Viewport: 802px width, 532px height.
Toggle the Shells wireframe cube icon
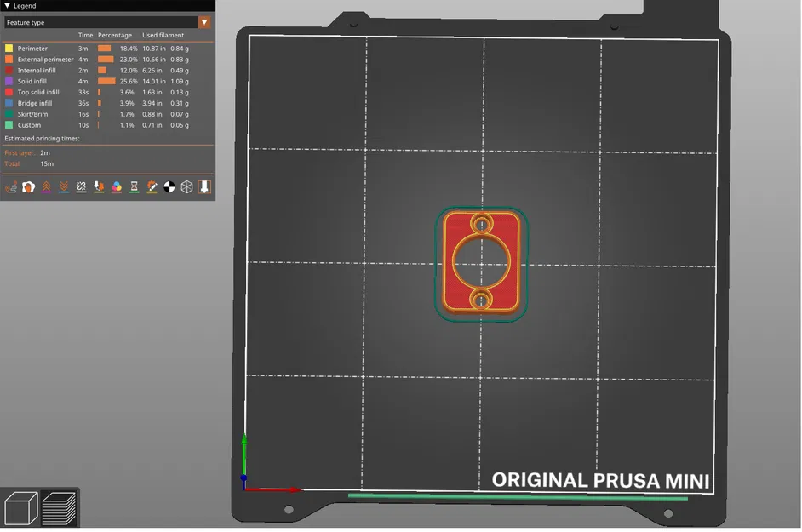coord(186,187)
